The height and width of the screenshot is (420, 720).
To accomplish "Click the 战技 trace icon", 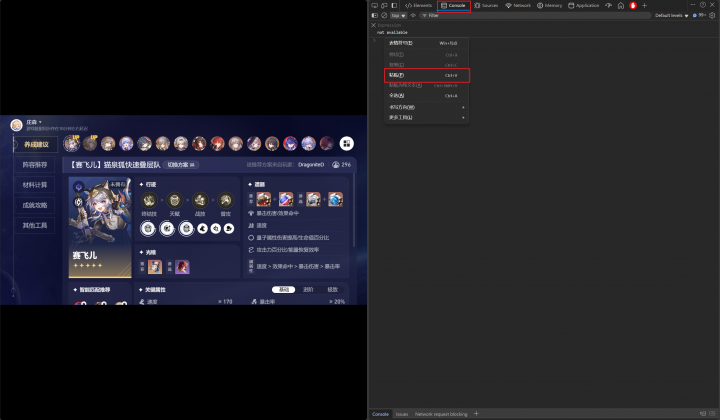I will [x=200, y=200].
